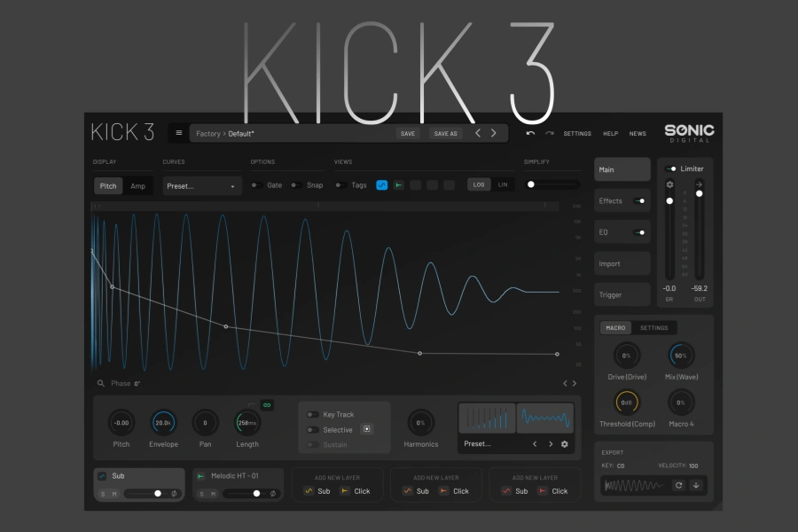Invert phase of Melodic HT - 01 layer

(273, 493)
